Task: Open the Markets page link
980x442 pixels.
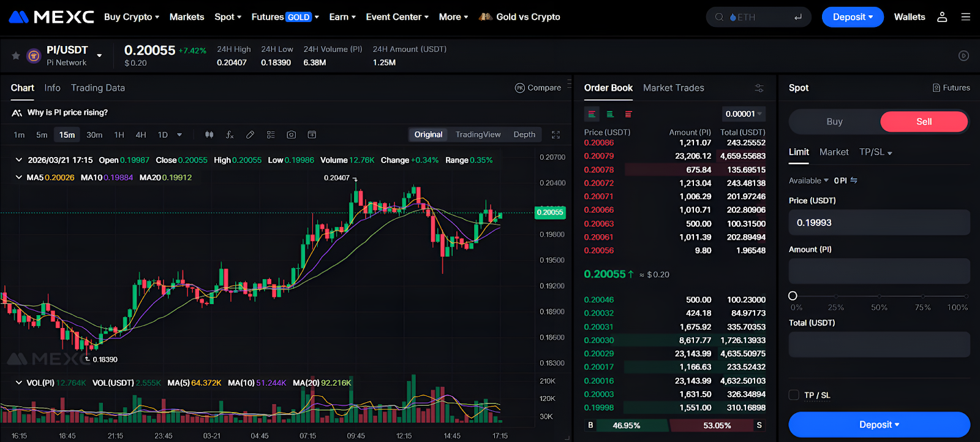Action: [187, 17]
